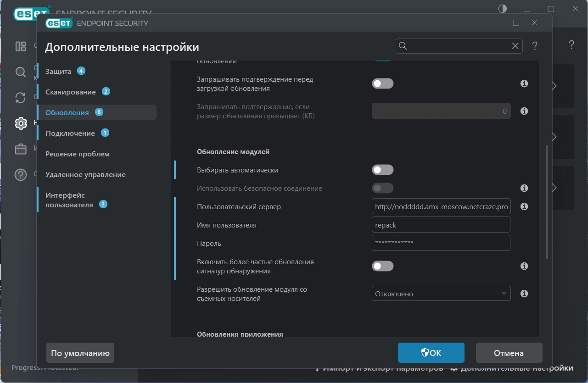Open the 'Подключение' settings section
Viewport: 588px width, 383px height.
pos(70,133)
